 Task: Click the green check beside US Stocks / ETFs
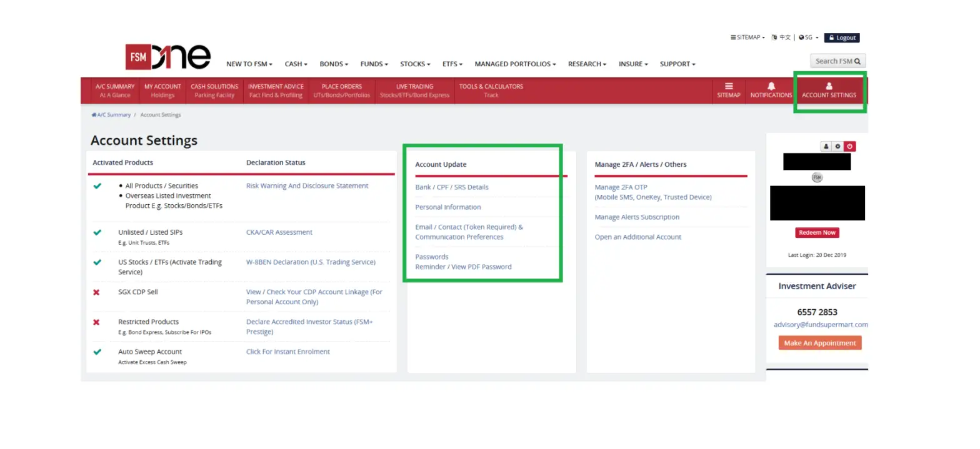coord(97,262)
